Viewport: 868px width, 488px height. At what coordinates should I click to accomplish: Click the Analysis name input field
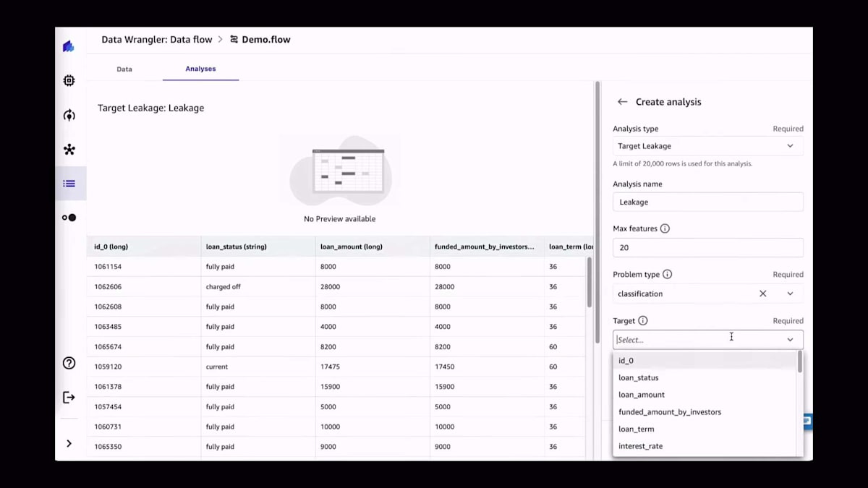pyautogui.click(x=708, y=202)
